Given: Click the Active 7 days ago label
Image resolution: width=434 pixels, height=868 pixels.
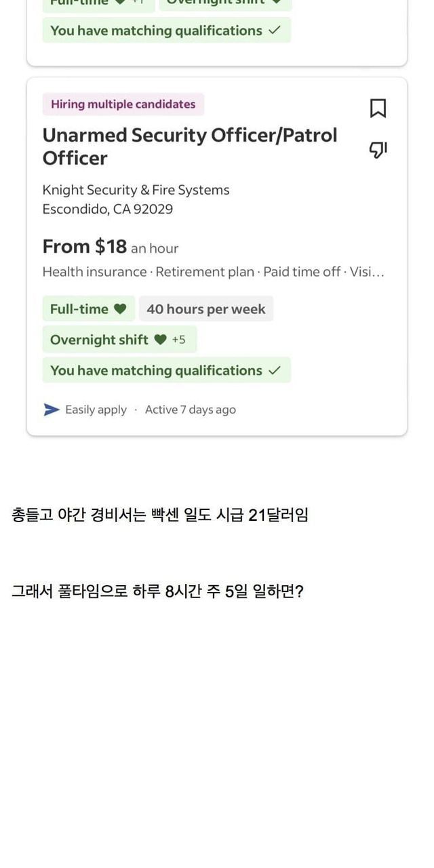Looking at the screenshot, I should [190, 410].
